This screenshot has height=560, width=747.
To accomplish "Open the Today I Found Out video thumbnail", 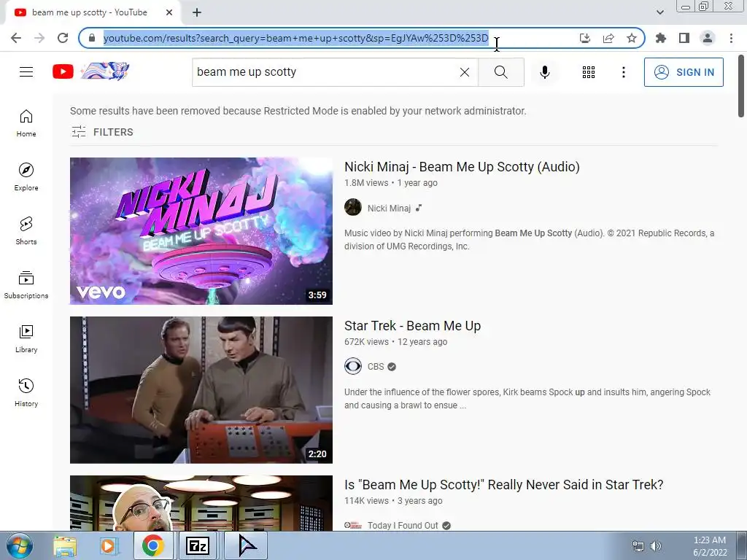I will 201,503.
